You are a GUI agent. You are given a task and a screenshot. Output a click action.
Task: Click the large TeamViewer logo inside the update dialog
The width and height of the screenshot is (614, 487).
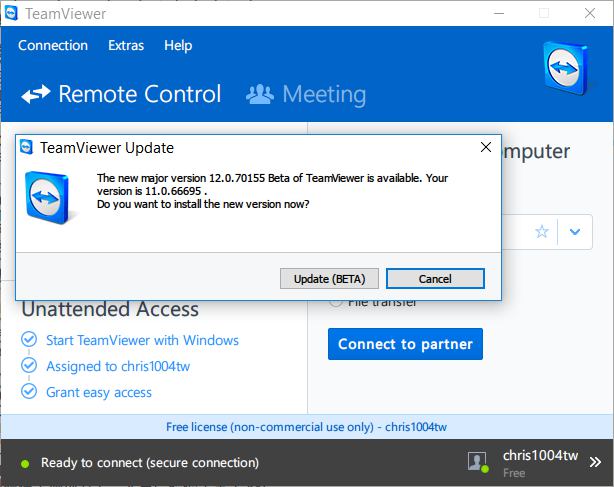pyautogui.click(x=47, y=198)
